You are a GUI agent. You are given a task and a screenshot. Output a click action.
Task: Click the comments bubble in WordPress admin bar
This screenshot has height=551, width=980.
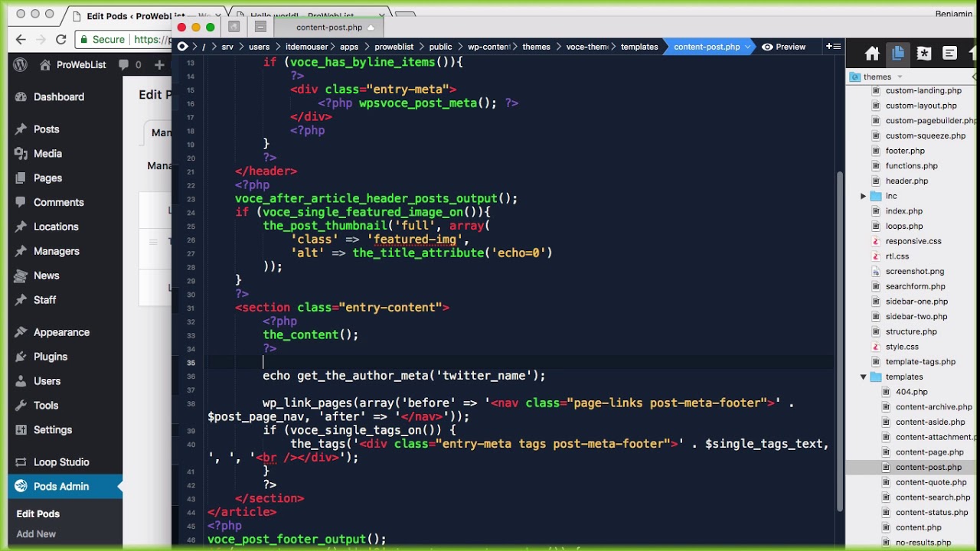[x=124, y=65]
